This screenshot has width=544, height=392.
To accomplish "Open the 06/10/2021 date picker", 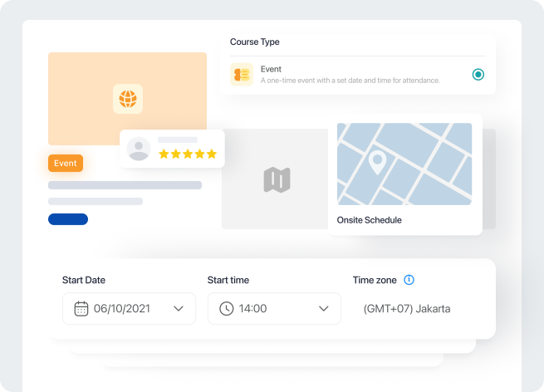I will 122,309.
